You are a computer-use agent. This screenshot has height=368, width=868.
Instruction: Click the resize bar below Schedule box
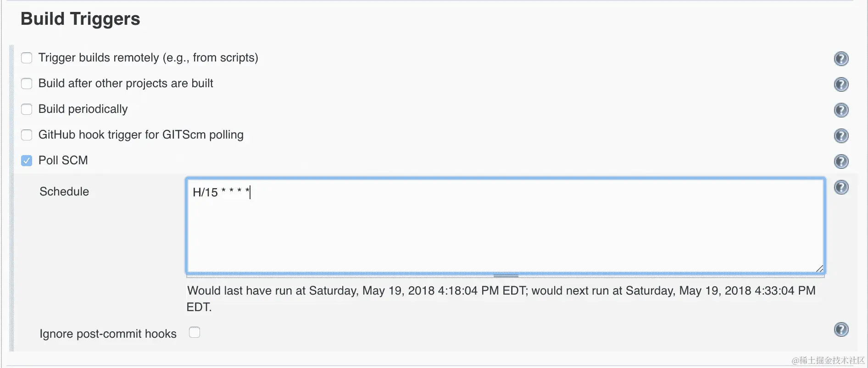pyautogui.click(x=506, y=276)
